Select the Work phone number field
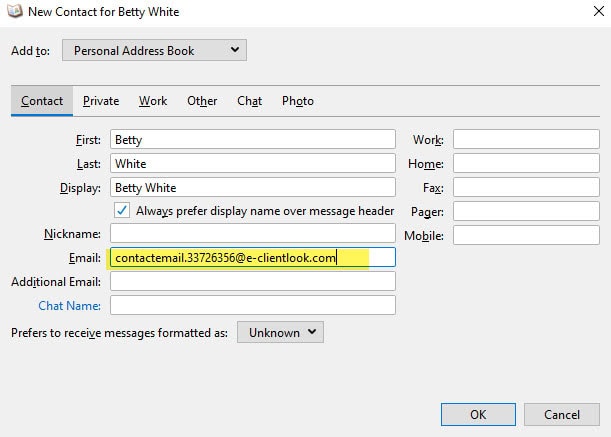This screenshot has width=611, height=437. pyautogui.click(x=526, y=139)
